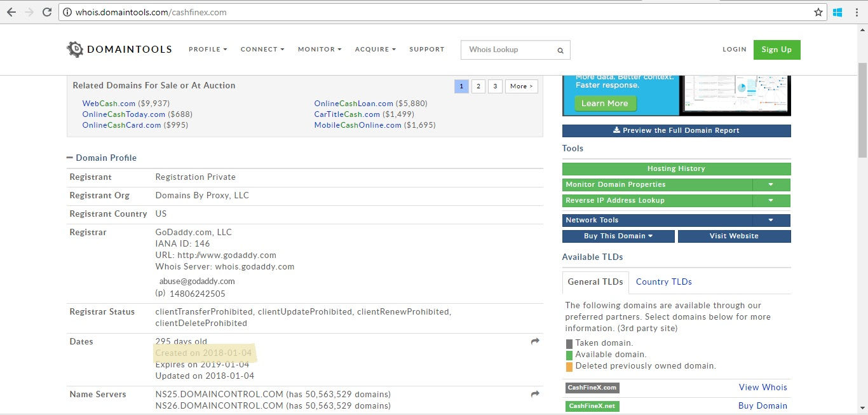Open the OnlineCashToday.com link
The height and width of the screenshot is (415, 868).
123,114
